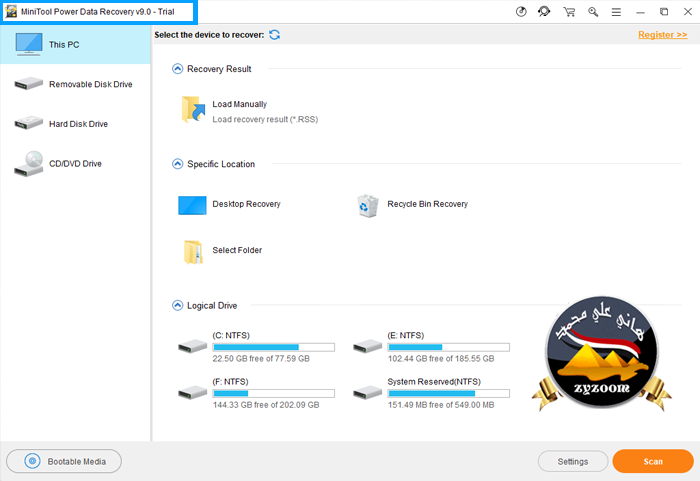Click the Select Folder label
Screen dimensions: 700x481
click(237, 250)
